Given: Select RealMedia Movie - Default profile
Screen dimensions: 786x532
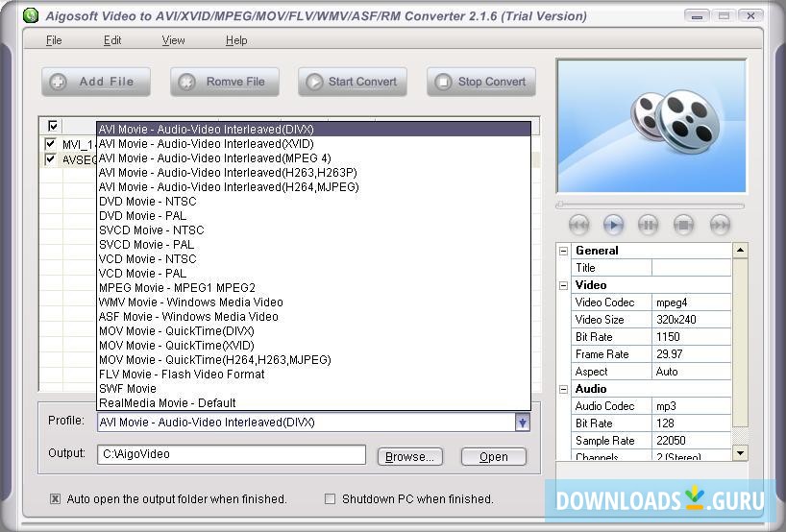Looking at the screenshot, I should [x=313, y=402].
